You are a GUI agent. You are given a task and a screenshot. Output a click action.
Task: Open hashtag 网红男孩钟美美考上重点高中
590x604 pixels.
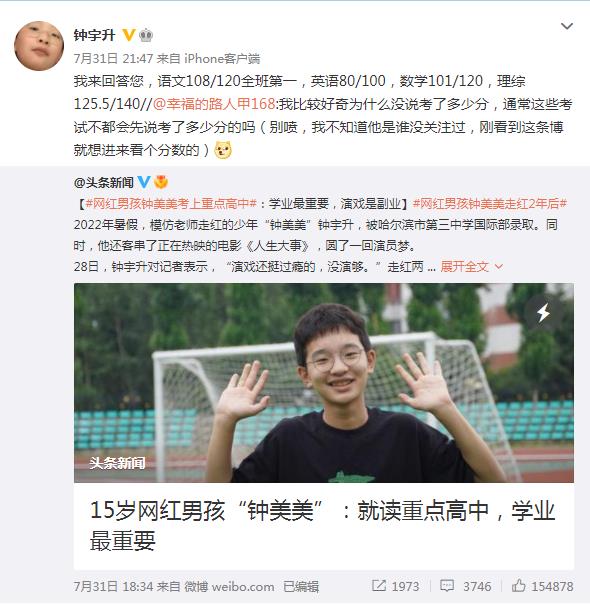171,203
